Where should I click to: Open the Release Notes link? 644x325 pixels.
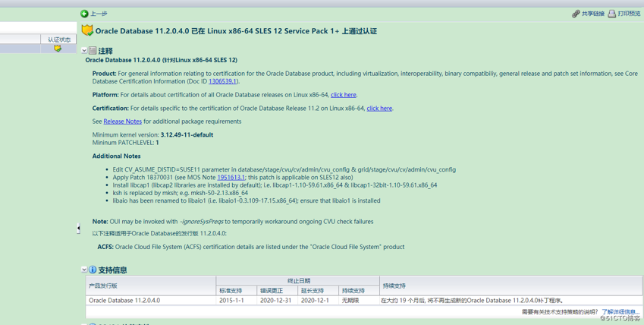click(122, 121)
